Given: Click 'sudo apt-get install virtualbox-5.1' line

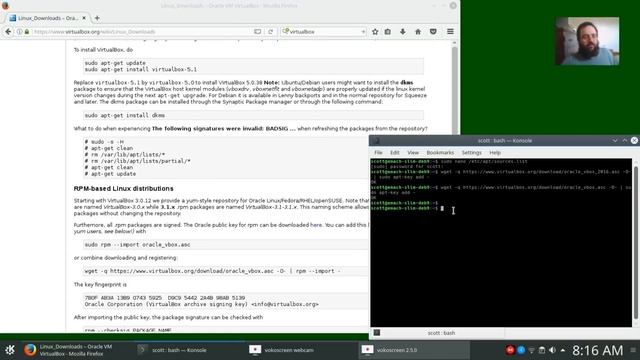Looking at the screenshot, I should 140,69.
